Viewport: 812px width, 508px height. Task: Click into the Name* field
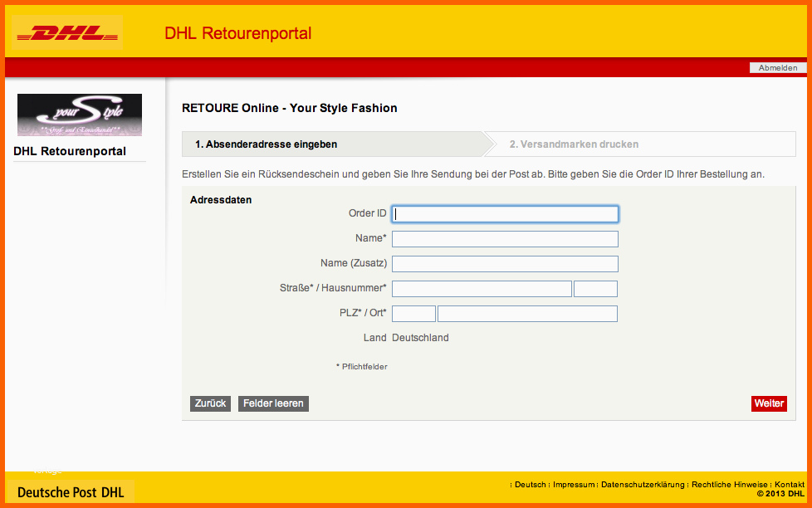tap(505, 239)
